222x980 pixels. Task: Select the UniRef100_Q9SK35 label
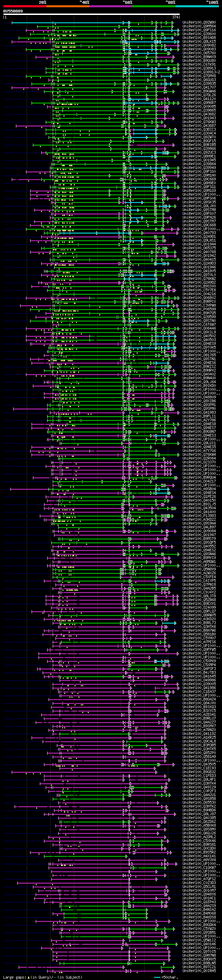click(199, 202)
